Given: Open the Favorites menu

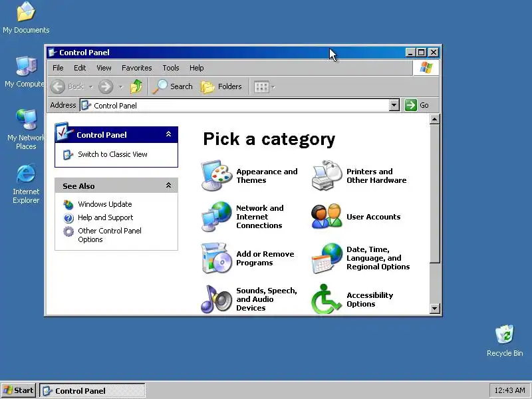Looking at the screenshot, I should (x=137, y=68).
